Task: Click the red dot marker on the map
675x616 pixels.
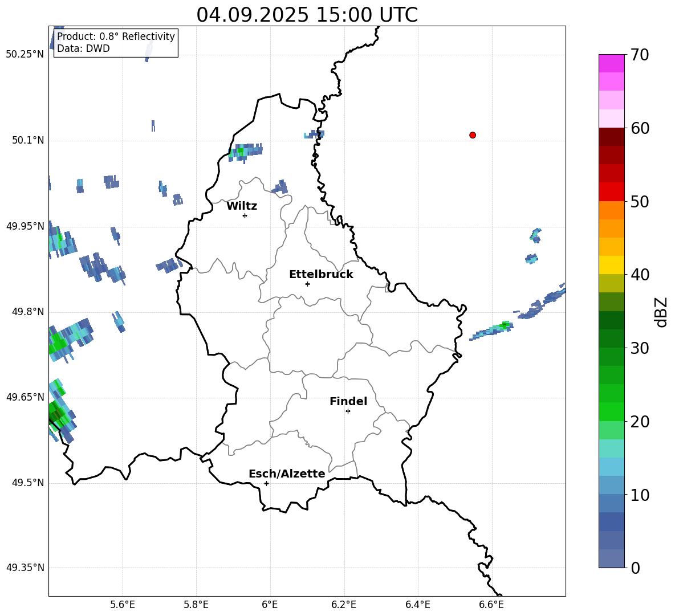Action: tap(472, 135)
